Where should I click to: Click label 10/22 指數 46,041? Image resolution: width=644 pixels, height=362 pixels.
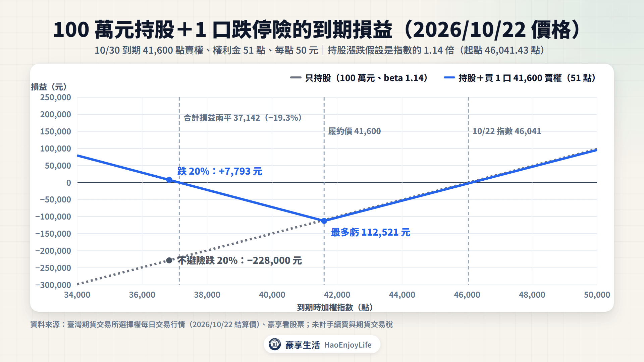(507, 131)
